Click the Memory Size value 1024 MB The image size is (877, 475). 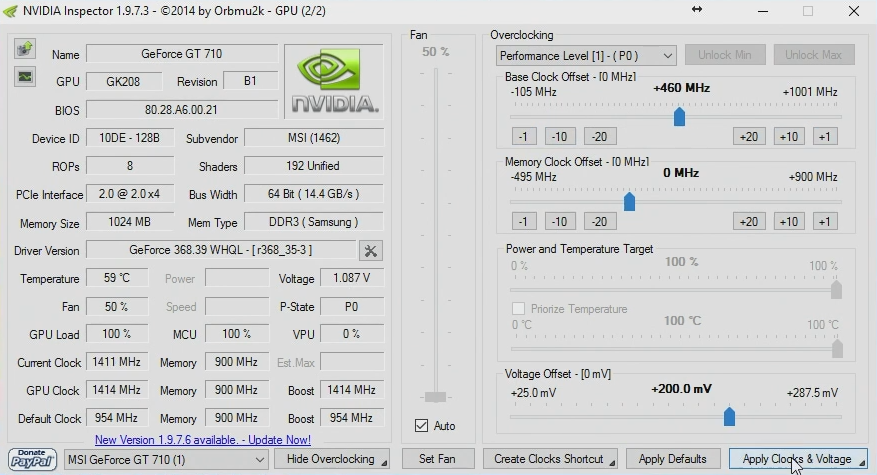click(x=130, y=222)
